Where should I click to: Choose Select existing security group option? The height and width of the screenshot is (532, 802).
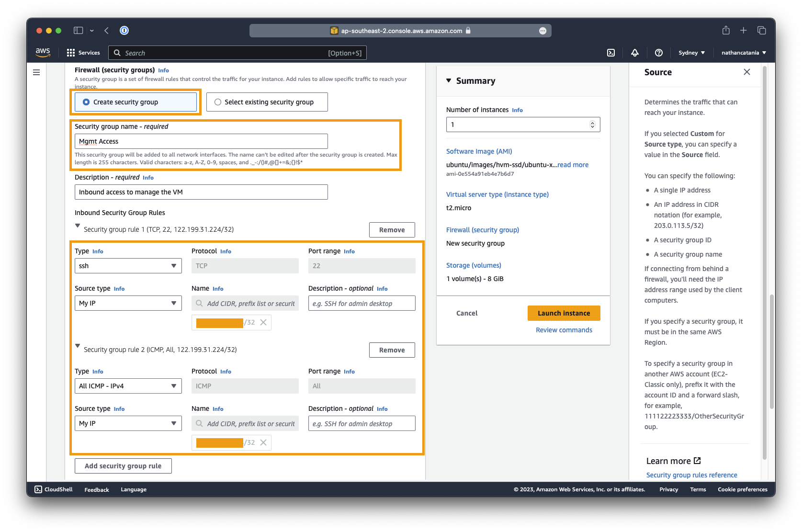point(218,102)
